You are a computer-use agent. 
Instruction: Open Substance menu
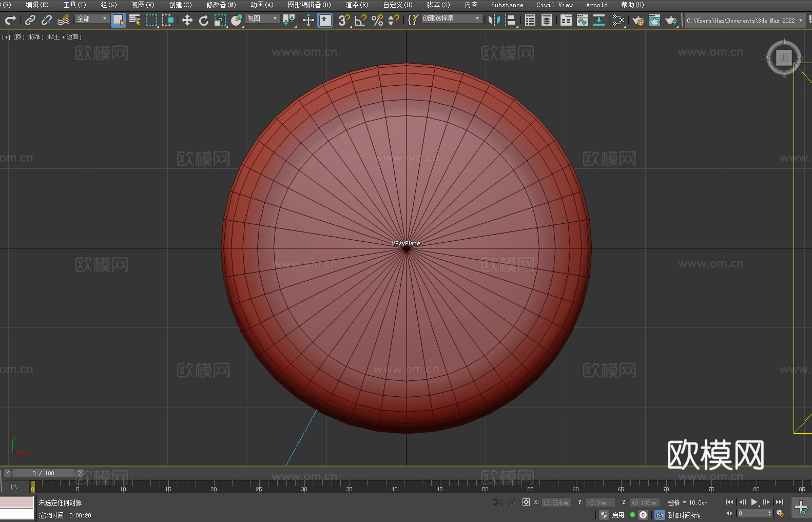[507, 5]
